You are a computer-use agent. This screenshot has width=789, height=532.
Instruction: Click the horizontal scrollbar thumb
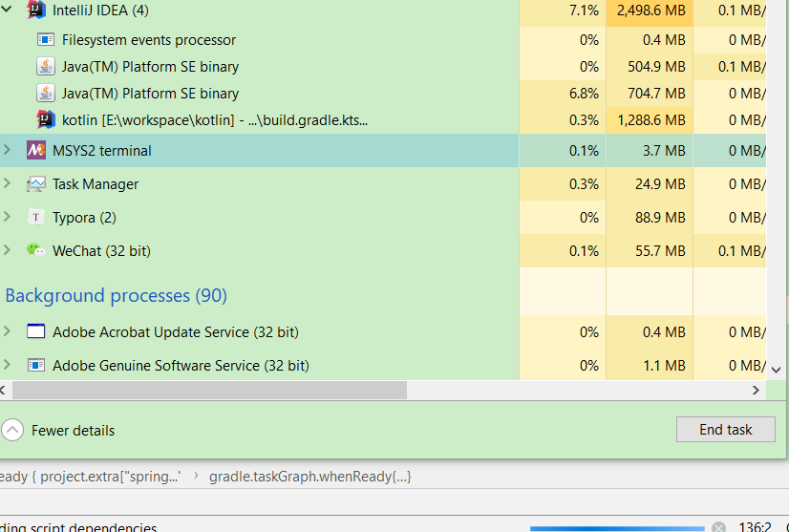coord(209,390)
